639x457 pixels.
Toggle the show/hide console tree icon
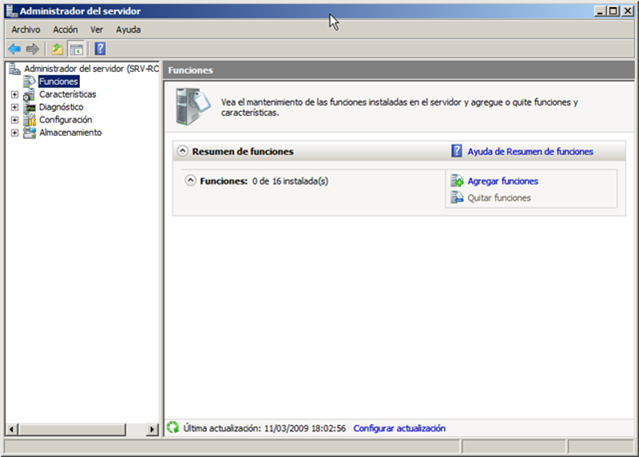75,48
